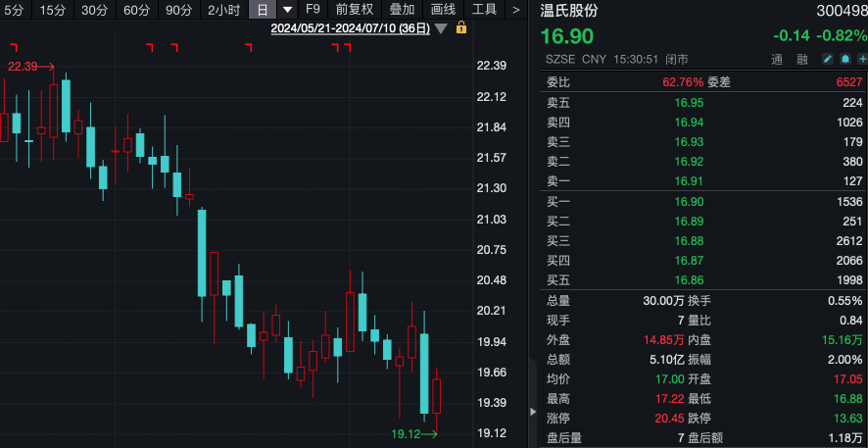Click the 卖四 price 16.94
The width and height of the screenshot is (868, 448).
689,123
